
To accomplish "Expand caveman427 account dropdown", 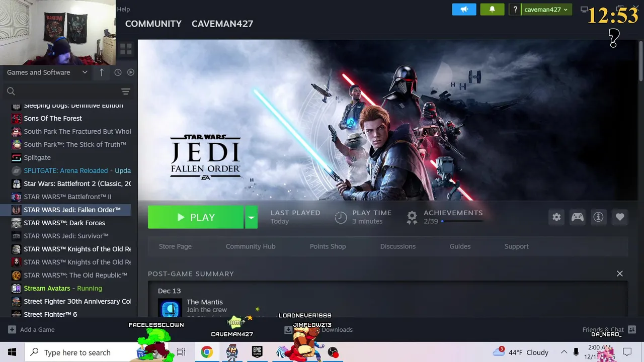I will click(x=546, y=10).
